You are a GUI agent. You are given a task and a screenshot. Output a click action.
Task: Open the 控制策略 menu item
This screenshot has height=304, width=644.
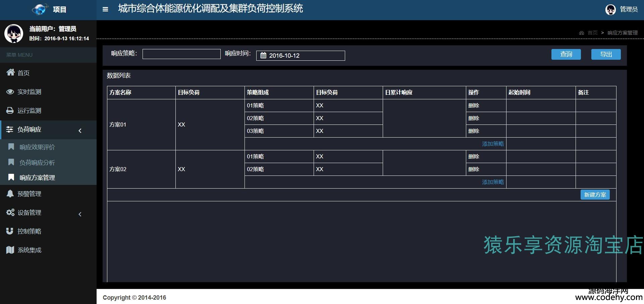(x=48, y=231)
